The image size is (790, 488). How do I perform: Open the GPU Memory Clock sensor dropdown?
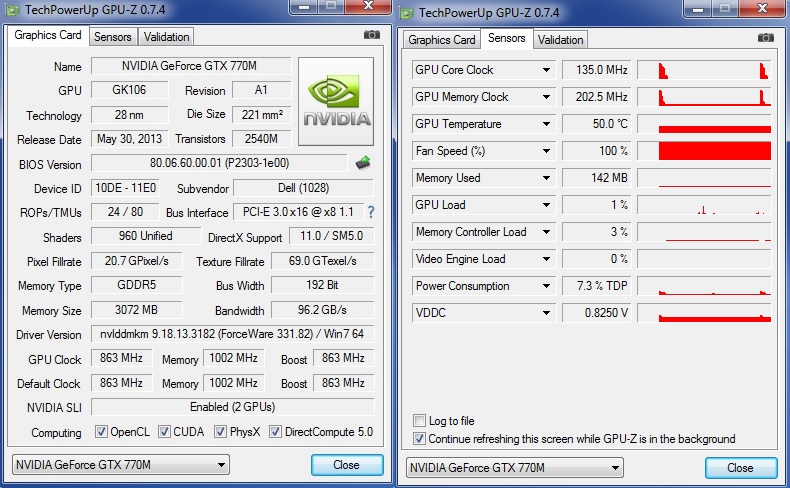tap(546, 97)
